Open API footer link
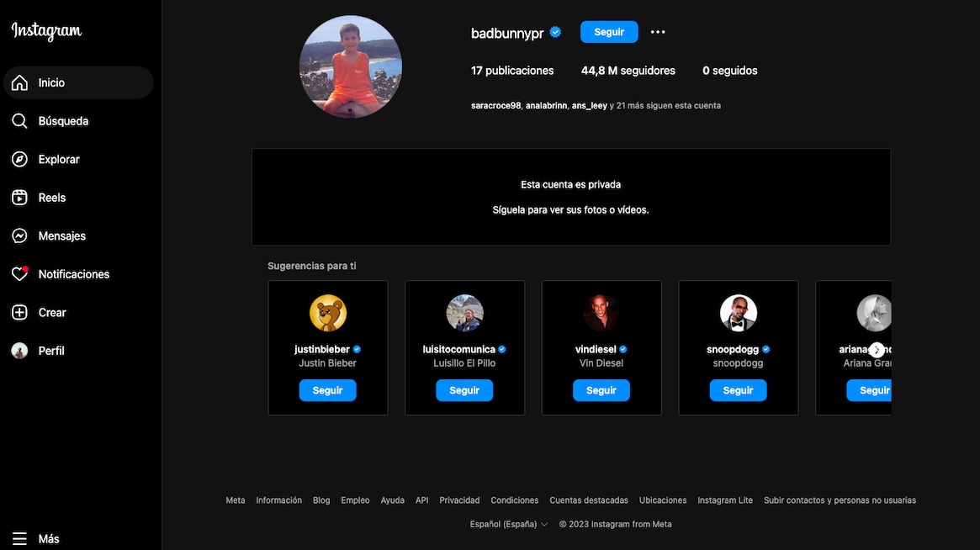The image size is (980, 550). [x=422, y=500]
